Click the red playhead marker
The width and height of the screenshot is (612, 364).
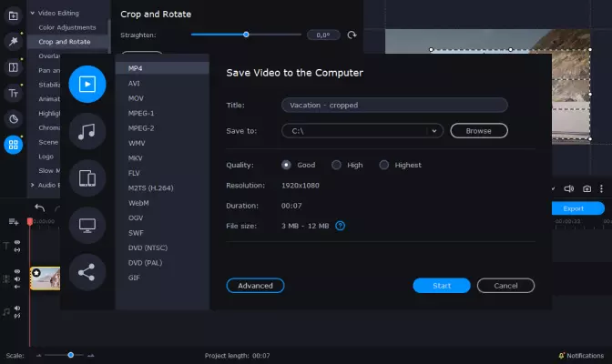[x=30, y=222]
